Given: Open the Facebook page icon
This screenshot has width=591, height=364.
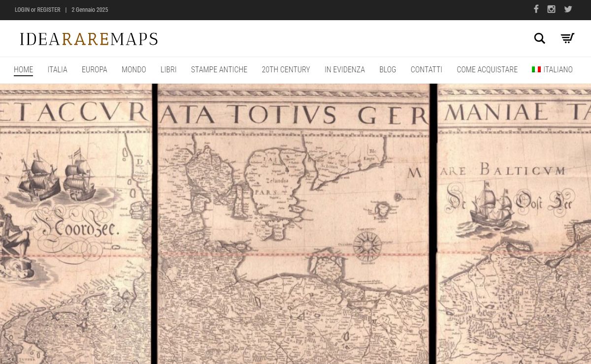Looking at the screenshot, I should point(536,9).
